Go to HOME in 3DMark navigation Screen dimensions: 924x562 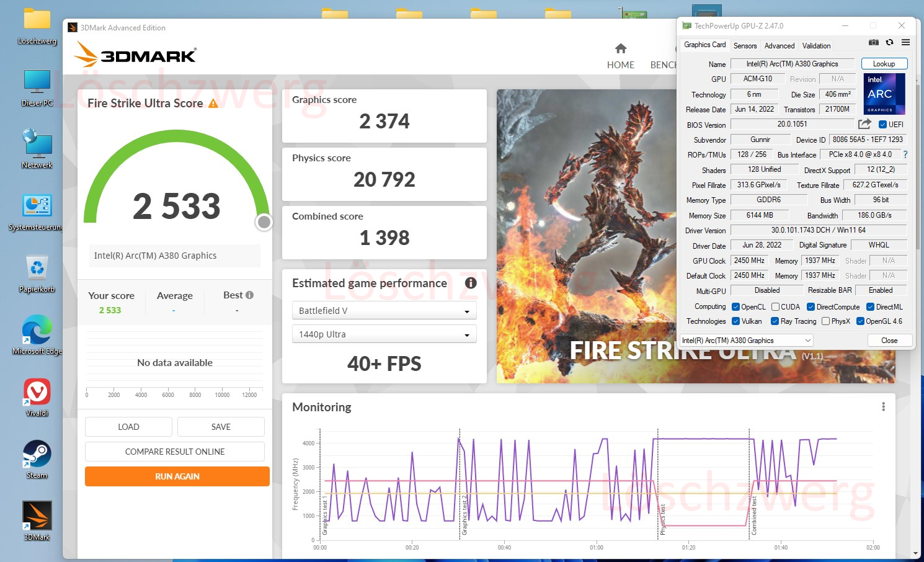pyautogui.click(x=620, y=65)
